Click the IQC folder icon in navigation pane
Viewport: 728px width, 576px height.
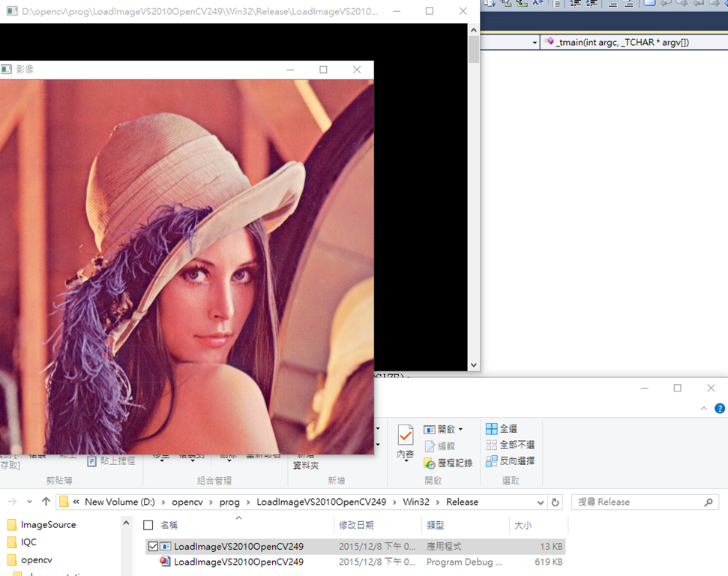(13, 542)
